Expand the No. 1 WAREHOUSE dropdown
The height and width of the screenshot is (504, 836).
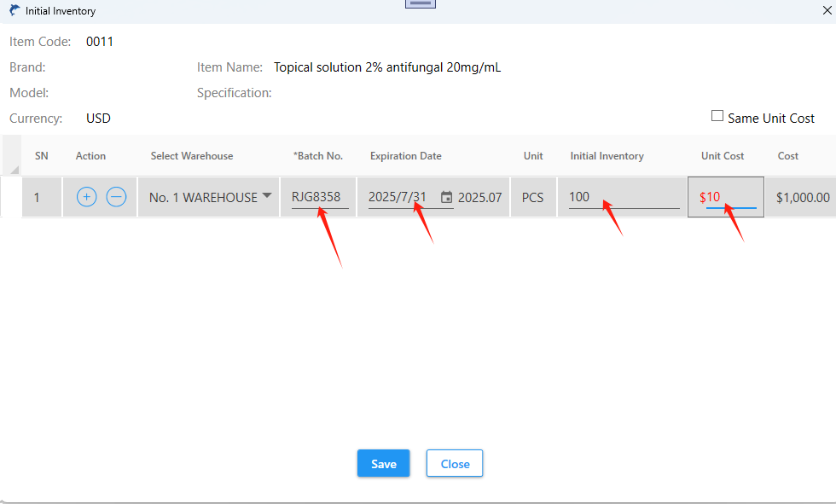coord(267,196)
